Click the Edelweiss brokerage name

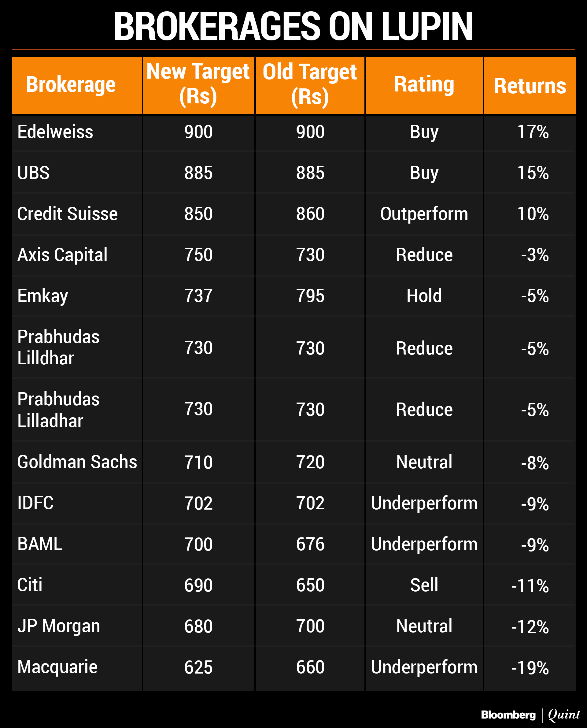pyautogui.click(x=55, y=132)
